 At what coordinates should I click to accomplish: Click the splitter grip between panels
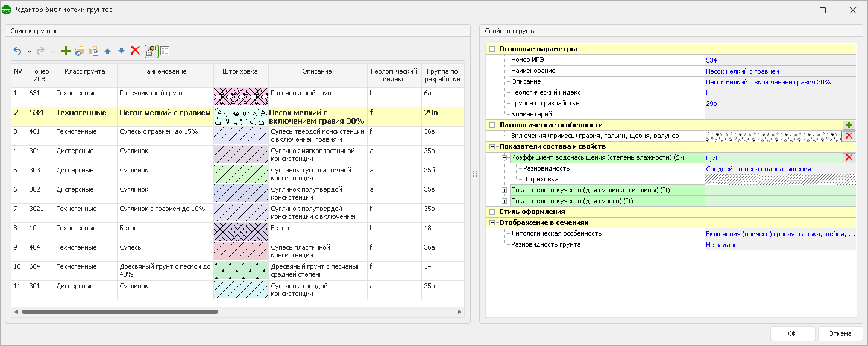(475, 174)
